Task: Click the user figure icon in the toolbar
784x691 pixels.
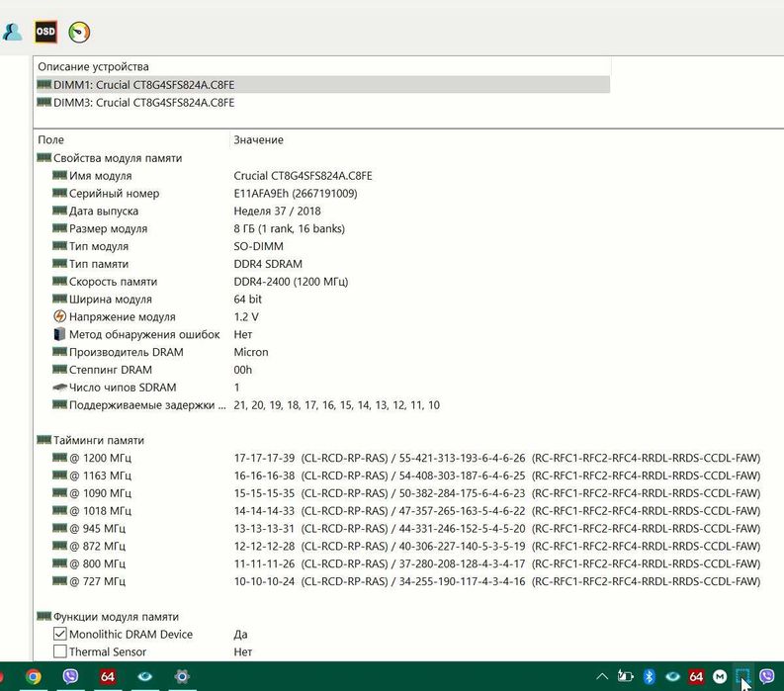Action: pyautogui.click(x=12, y=32)
